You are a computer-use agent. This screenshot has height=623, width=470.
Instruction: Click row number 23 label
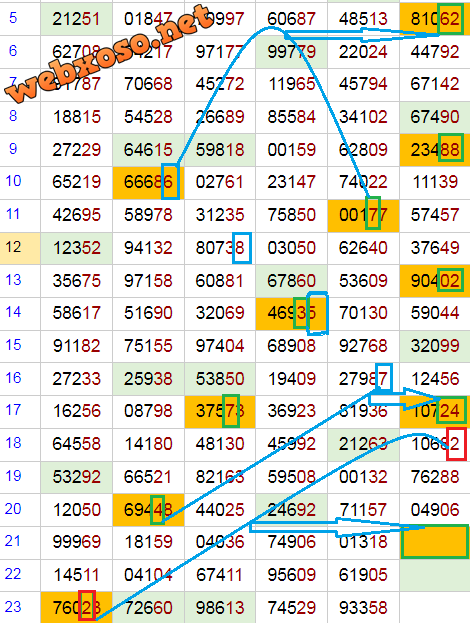pos(13,607)
